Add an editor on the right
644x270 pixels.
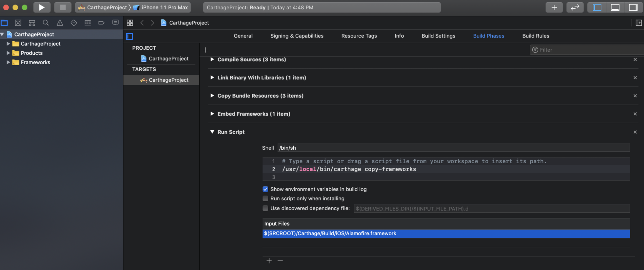[x=639, y=23]
